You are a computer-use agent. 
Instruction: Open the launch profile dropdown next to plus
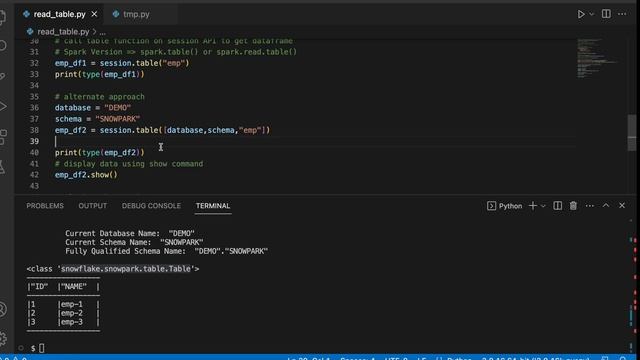click(543, 206)
